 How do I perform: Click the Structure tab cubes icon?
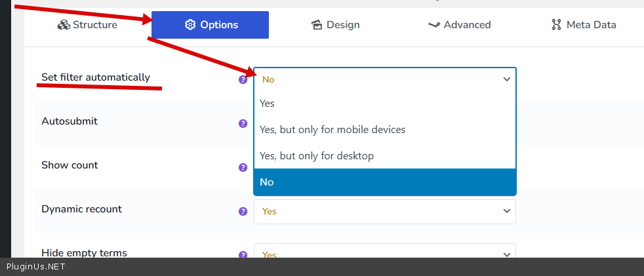[x=64, y=25]
